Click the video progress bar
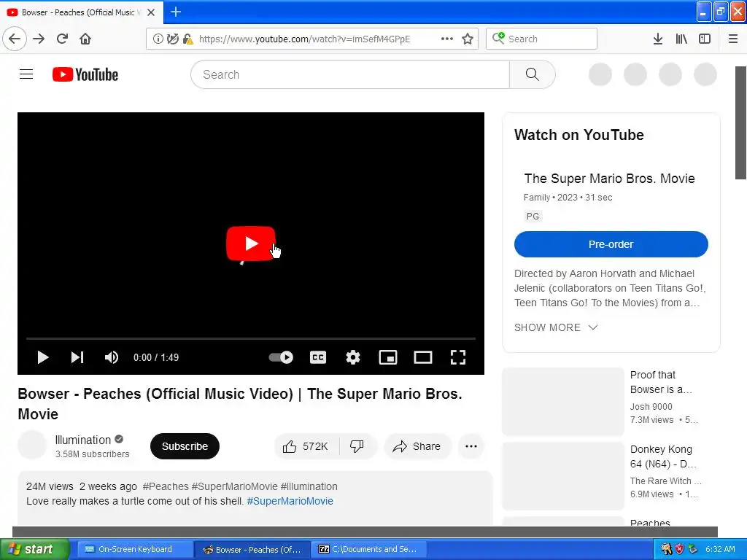Viewport: 747px width, 560px height. click(251, 338)
